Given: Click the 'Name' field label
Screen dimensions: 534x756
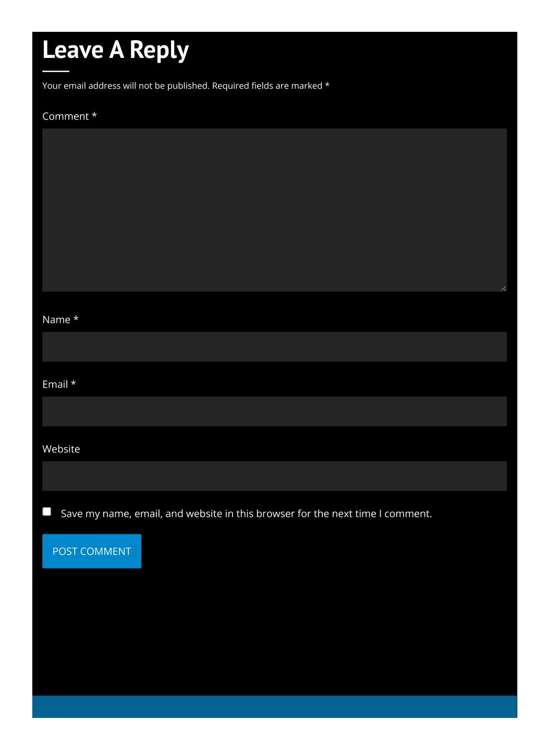Looking at the screenshot, I should click(x=56, y=320).
